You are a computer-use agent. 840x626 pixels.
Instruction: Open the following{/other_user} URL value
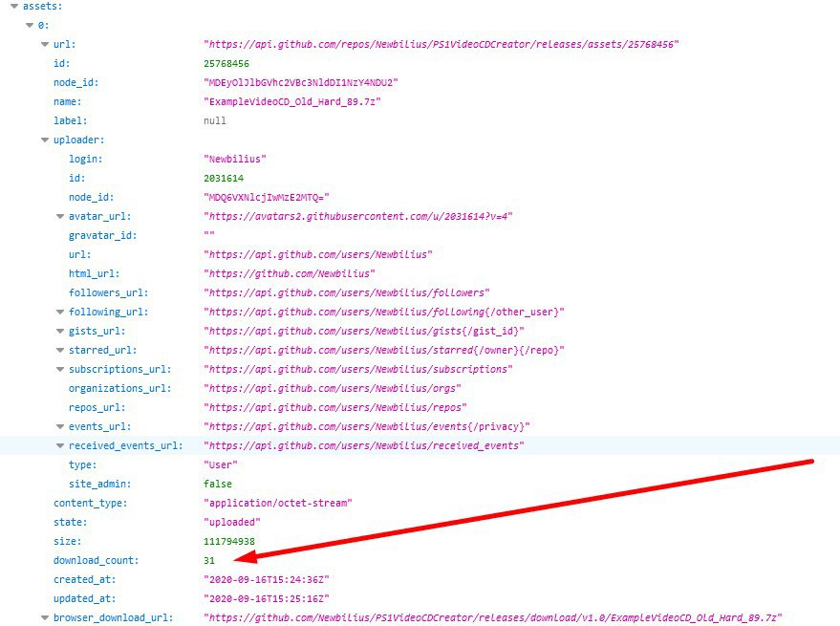pyautogui.click(x=383, y=312)
